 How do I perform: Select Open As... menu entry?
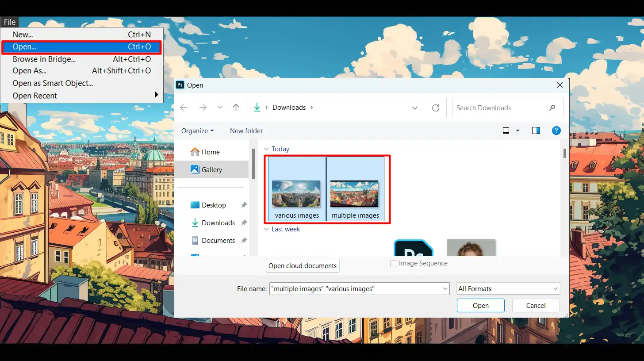[82, 71]
